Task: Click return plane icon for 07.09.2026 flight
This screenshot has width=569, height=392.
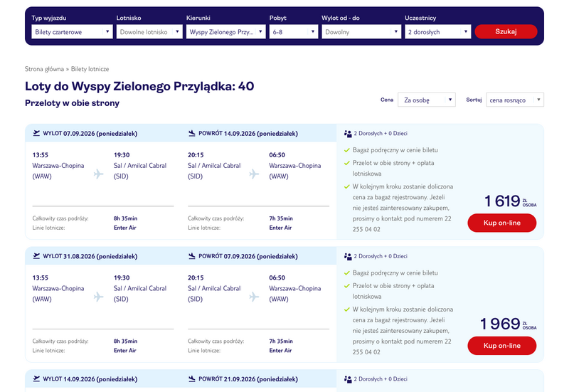Action: pos(192,256)
